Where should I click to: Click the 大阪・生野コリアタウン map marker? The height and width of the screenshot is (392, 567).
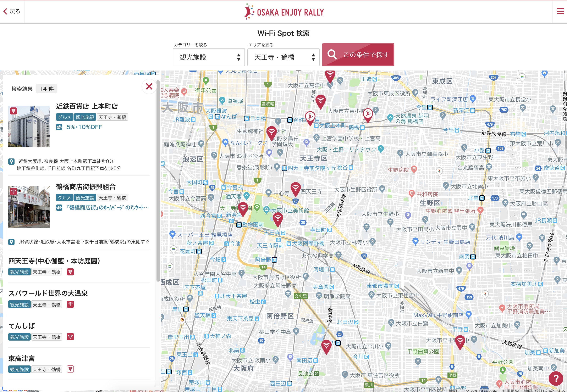[x=381, y=149]
